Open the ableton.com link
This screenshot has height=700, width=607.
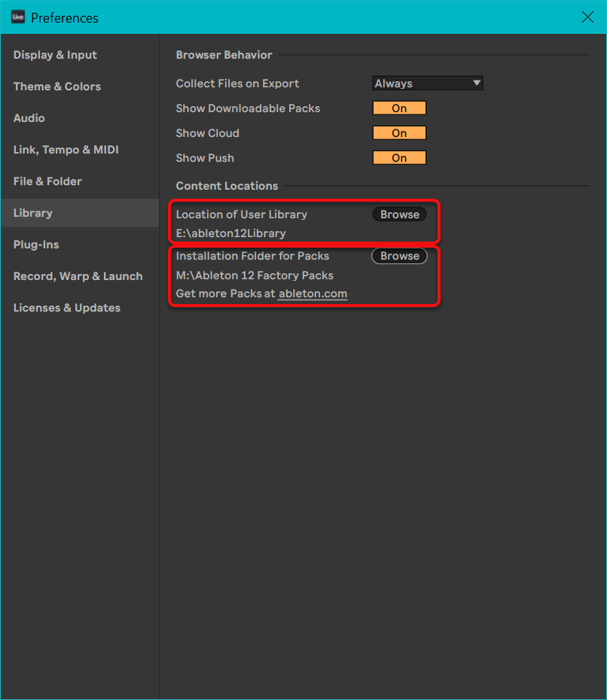pos(313,294)
